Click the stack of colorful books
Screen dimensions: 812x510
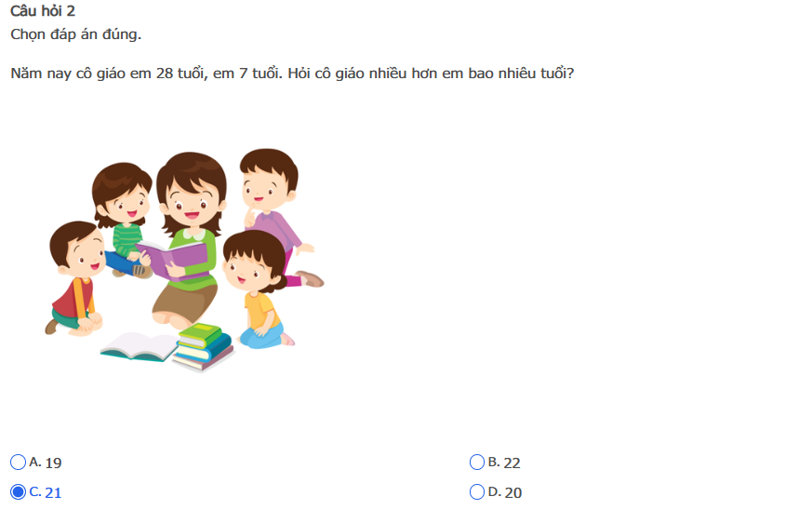click(203, 346)
